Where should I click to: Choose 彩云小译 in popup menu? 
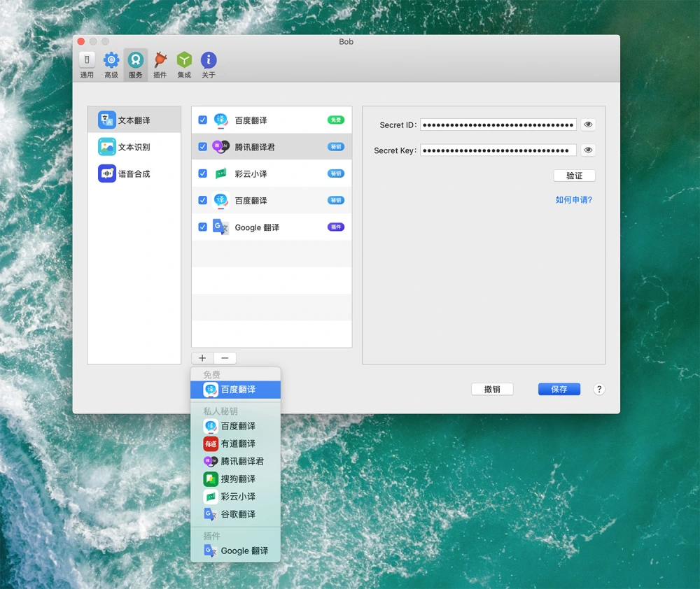tap(235, 496)
